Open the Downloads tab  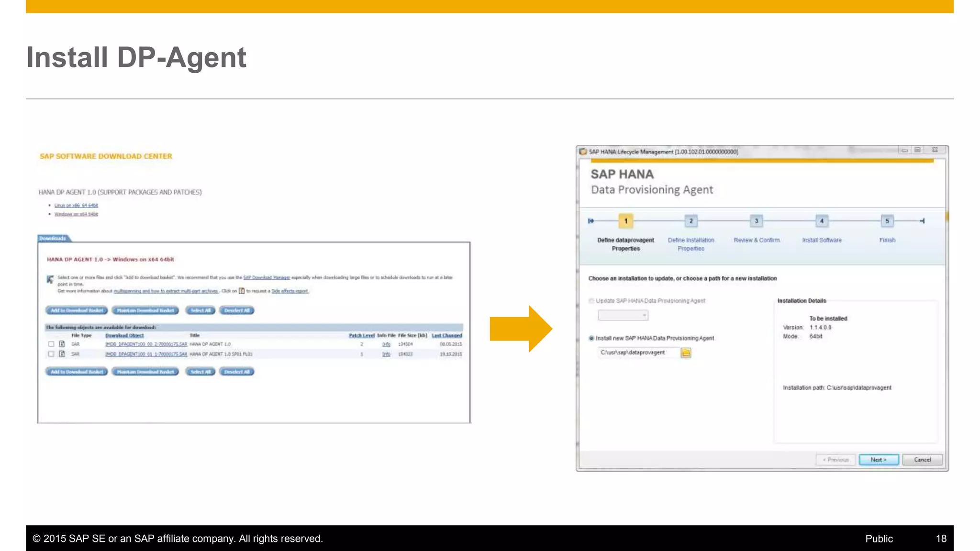(x=53, y=238)
